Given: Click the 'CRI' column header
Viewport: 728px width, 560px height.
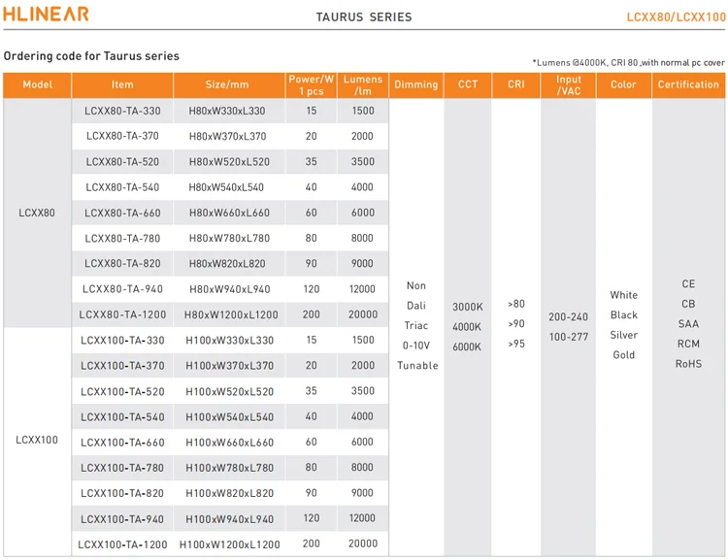Looking at the screenshot, I should [515, 85].
